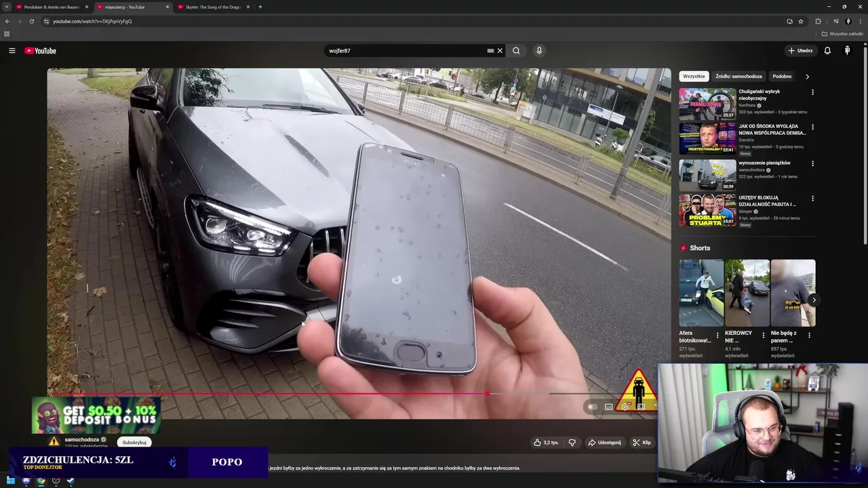The image size is (868, 488).
Task: Show next Shorts with the right arrow
Action: pos(813,300)
